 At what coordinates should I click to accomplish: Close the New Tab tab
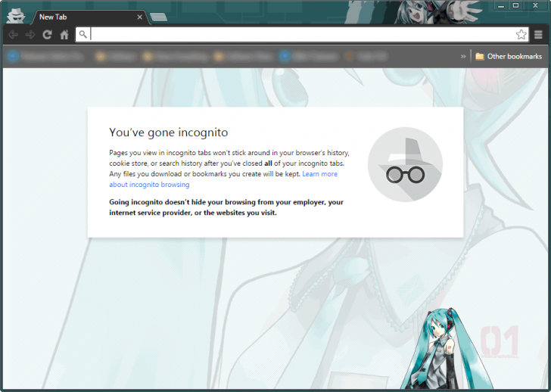click(x=139, y=17)
